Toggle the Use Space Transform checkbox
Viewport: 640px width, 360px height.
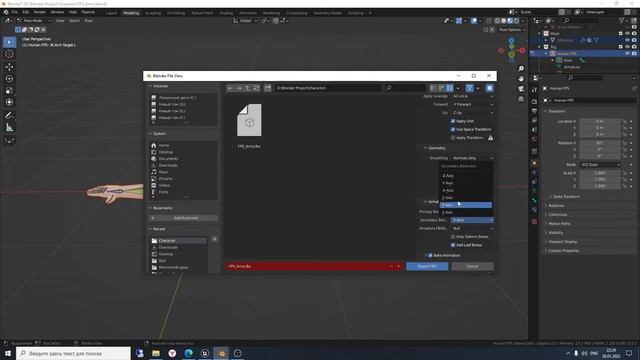453,129
